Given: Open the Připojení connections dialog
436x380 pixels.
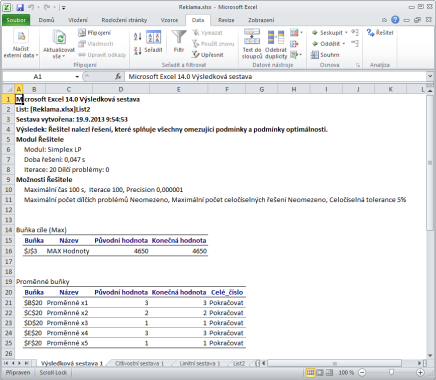Looking at the screenshot, I should pyautogui.click(x=94, y=33).
